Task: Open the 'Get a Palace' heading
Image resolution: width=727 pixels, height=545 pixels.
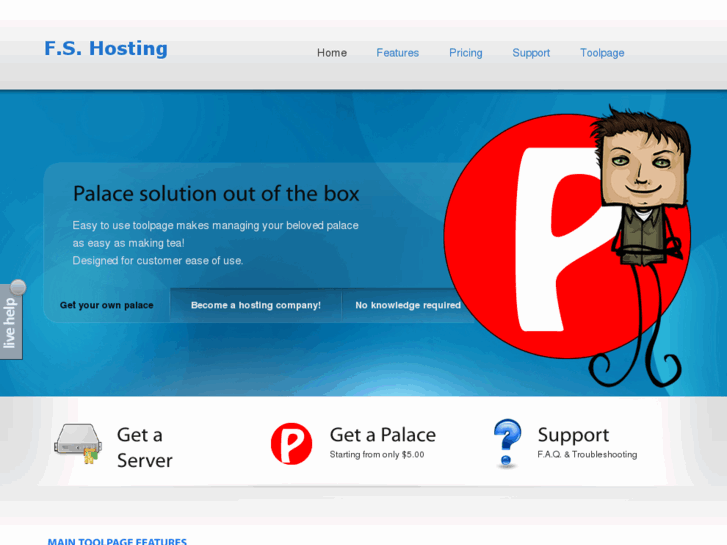Action: 383,435
